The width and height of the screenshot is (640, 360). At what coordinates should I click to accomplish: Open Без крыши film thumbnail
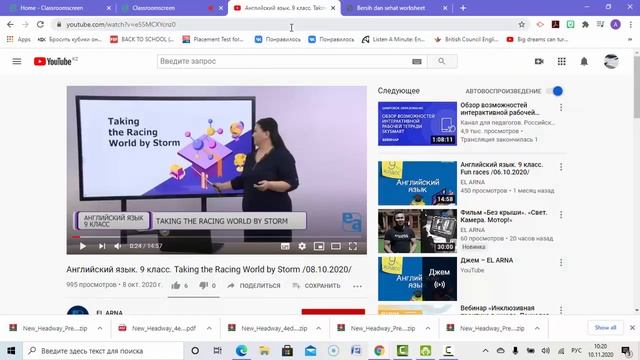417,231
